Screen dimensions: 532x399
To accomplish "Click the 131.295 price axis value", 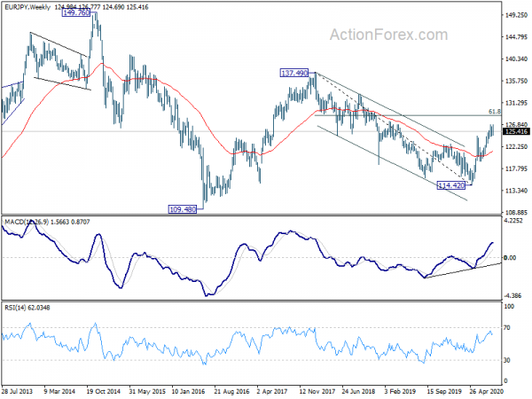I will click(516, 103).
